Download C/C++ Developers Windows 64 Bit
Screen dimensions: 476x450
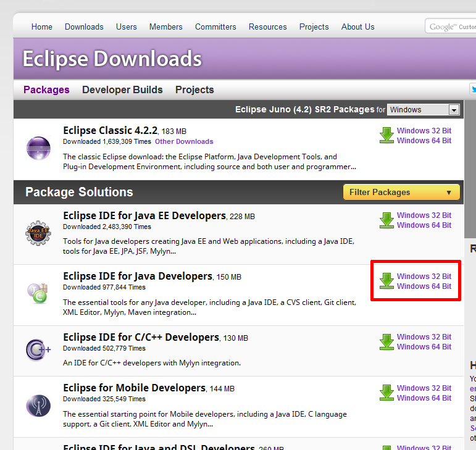(424, 346)
